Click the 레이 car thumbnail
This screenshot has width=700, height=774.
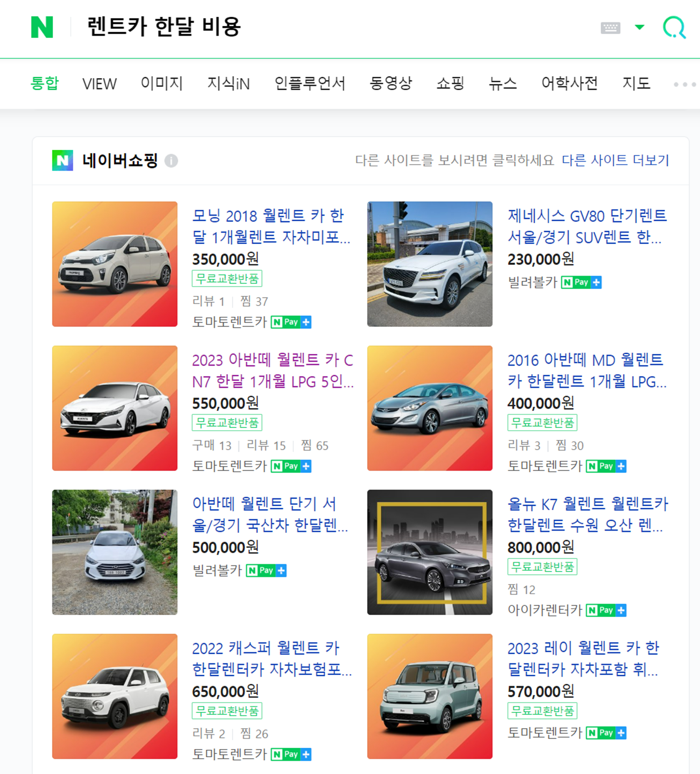[x=430, y=696]
